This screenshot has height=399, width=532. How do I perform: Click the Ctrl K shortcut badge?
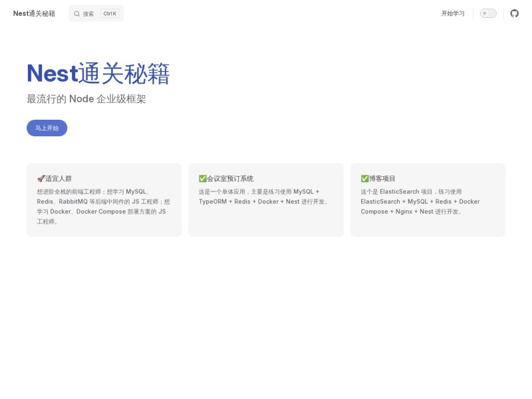(x=110, y=13)
